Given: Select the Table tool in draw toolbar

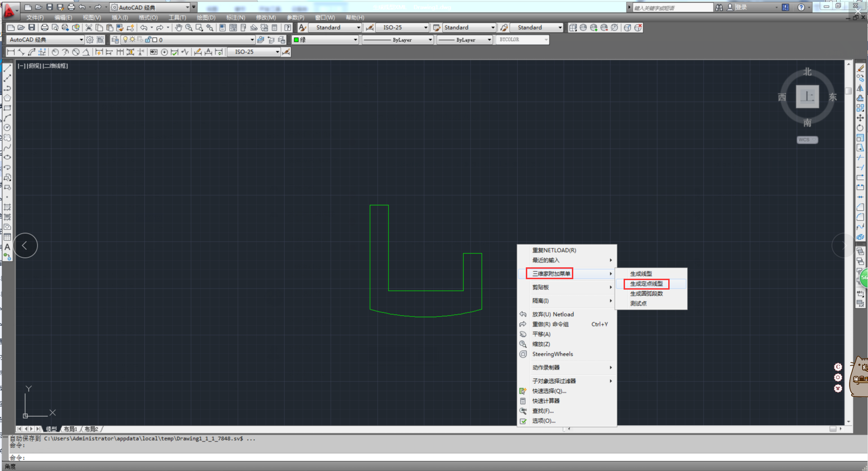Looking at the screenshot, I should [x=7, y=237].
